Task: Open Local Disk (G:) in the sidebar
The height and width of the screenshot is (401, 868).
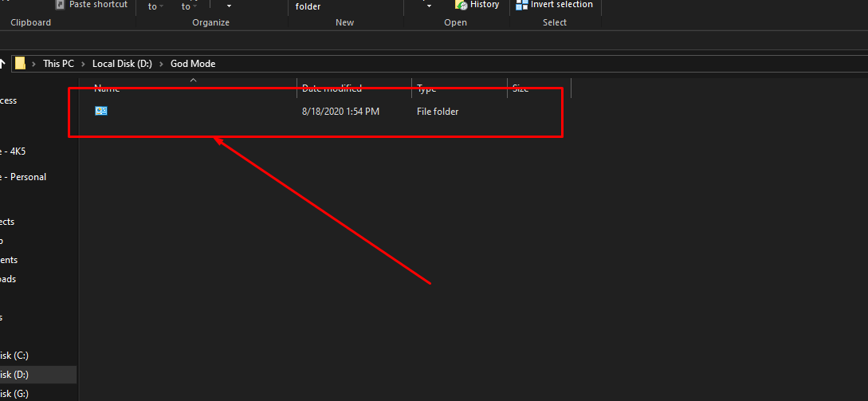Action: pos(14,394)
